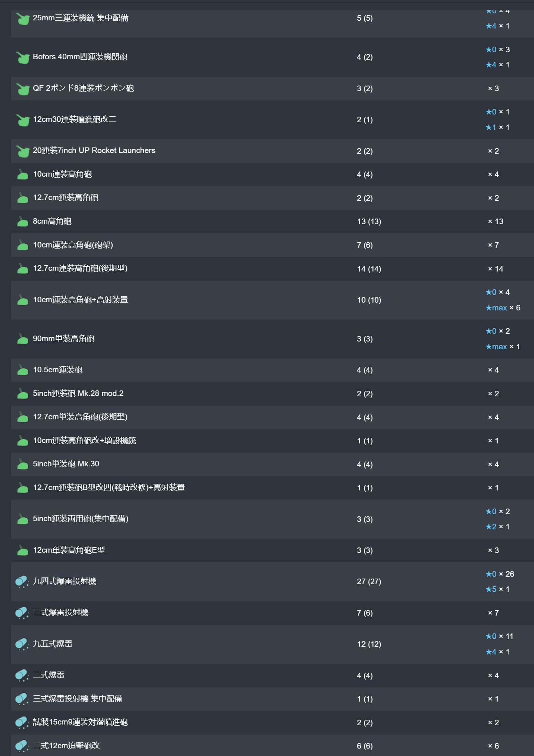Image resolution: width=534 pixels, height=756 pixels.
Task: Click the icon beside 12cm単装高角砲E型
Action: pos(23,551)
